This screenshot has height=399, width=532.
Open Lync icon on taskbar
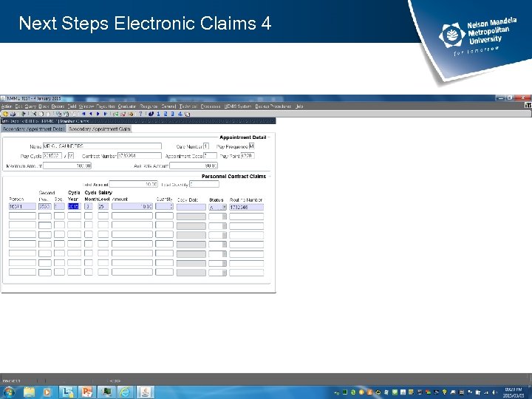(67, 392)
